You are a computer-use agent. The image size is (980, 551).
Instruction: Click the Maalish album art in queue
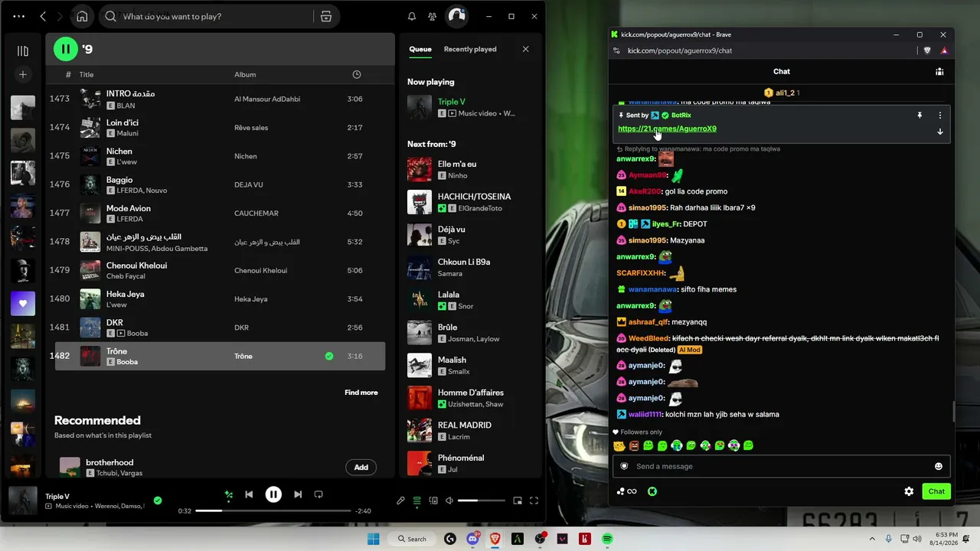coord(420,365)
